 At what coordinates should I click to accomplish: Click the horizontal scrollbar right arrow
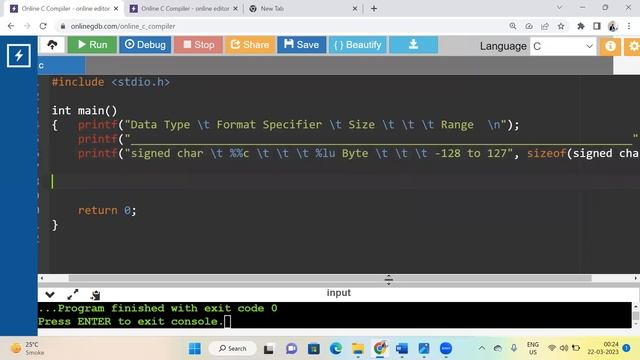pyautogui.click(x=636, y=278)
